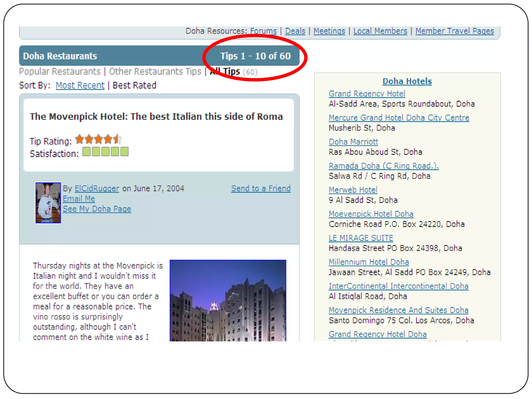Screen dimensions: 532x399
Task: Go to Meetings resource link
Action: [x=329, y=31]
